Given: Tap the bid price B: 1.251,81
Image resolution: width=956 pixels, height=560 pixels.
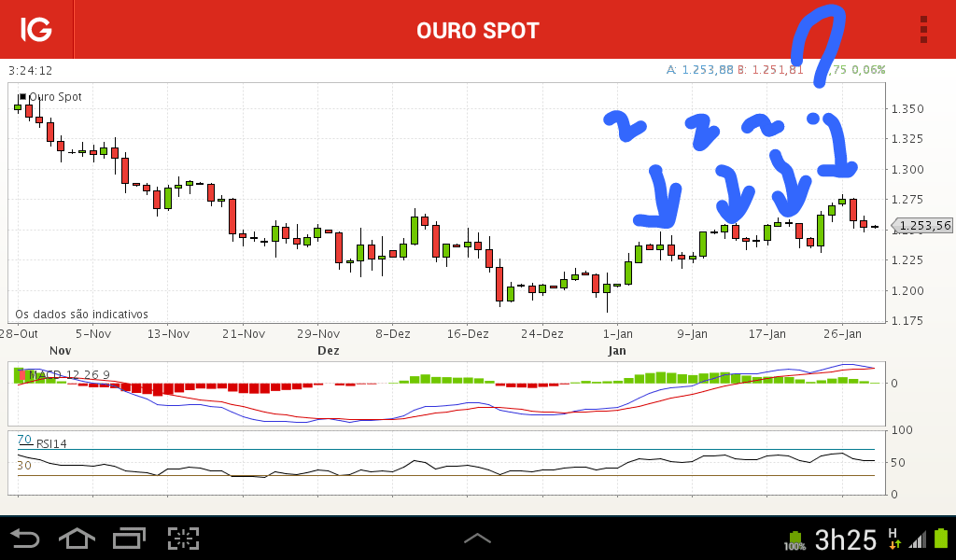Looking at the screenshot, I should 770,69.
